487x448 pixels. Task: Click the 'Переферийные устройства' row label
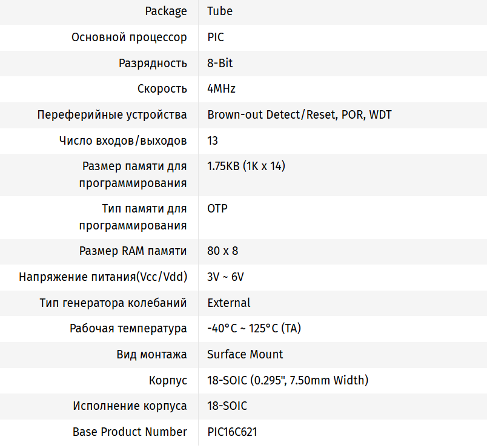tap(112, 115)
